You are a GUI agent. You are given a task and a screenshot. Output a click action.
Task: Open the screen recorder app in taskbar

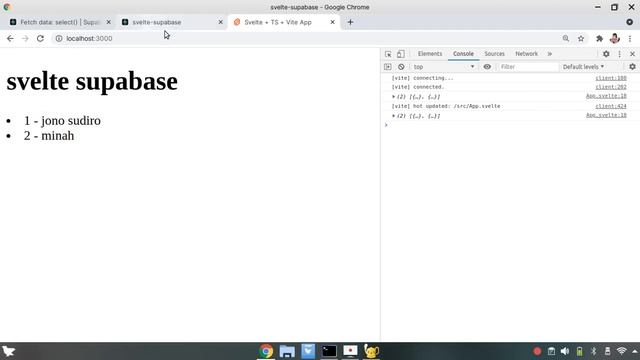(x=350, y=351)
